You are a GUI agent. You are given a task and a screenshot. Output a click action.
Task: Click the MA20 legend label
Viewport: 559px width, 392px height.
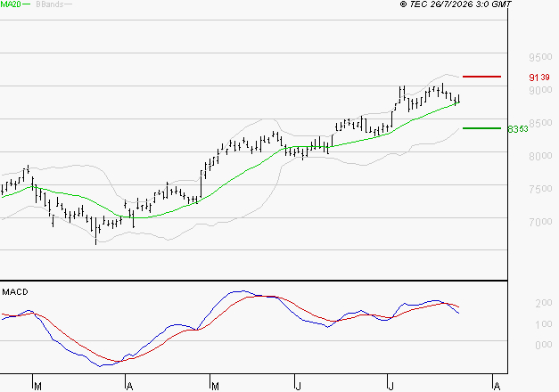tap(11, 4)
